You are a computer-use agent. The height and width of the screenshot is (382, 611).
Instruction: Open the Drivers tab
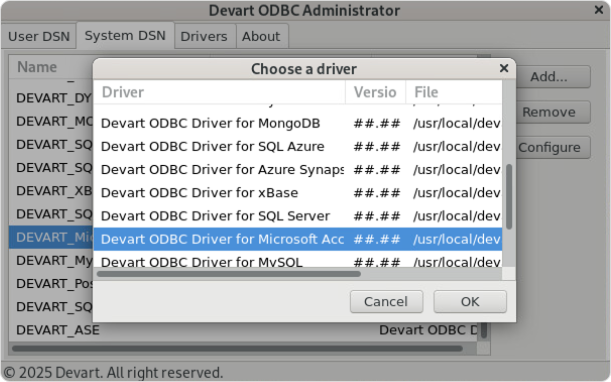204,37
